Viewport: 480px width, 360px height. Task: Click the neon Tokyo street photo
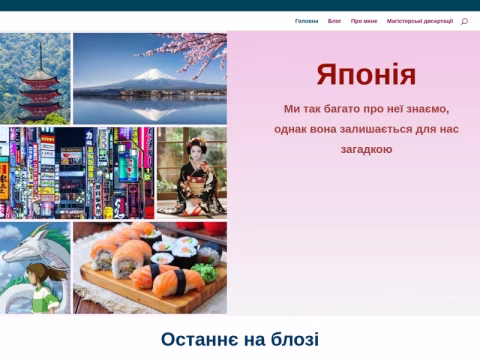tap(77, 173)
